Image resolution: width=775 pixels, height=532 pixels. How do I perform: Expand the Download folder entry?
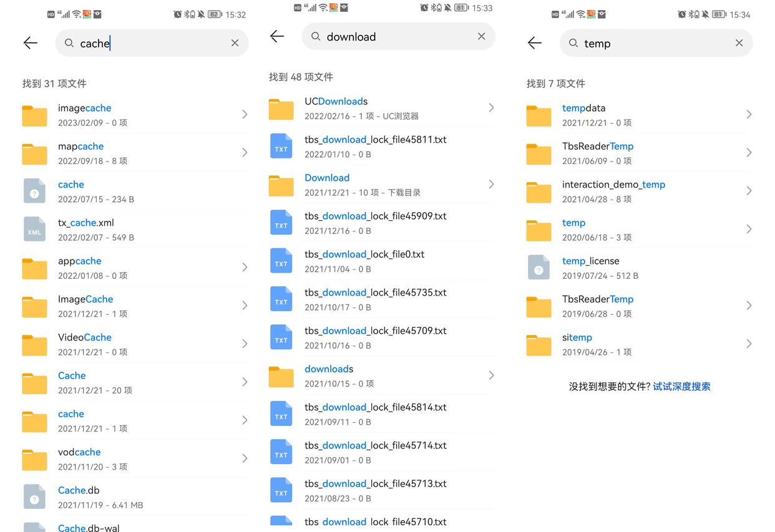(x=490, y=184)
